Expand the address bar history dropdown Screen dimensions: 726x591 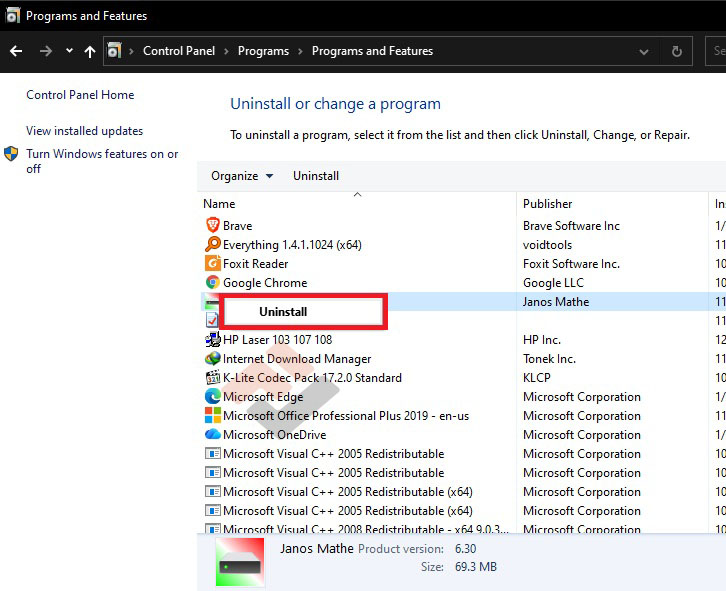644,51
